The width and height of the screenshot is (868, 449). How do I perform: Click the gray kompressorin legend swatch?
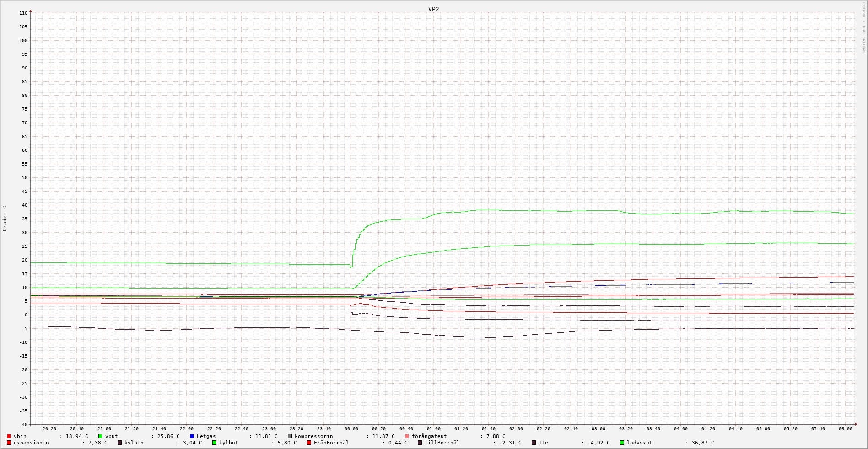290,436
